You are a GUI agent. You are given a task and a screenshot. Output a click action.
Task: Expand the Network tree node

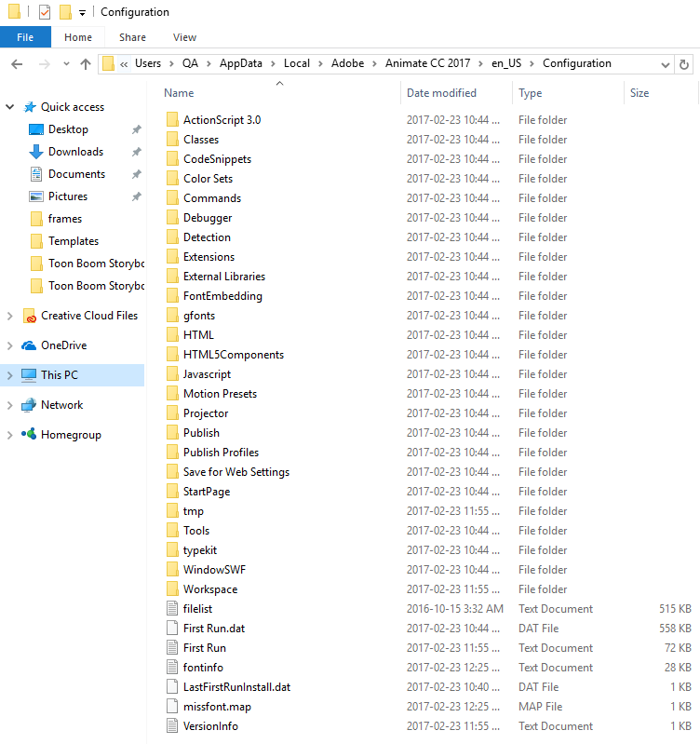pos(10,405)
